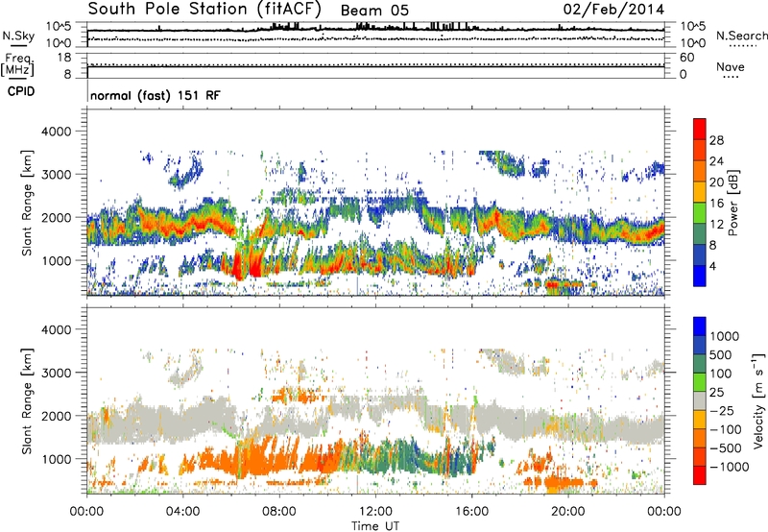Screen dimensions: 768x532
Task: Select the "Beam 05" label
Action: [374, 11]
